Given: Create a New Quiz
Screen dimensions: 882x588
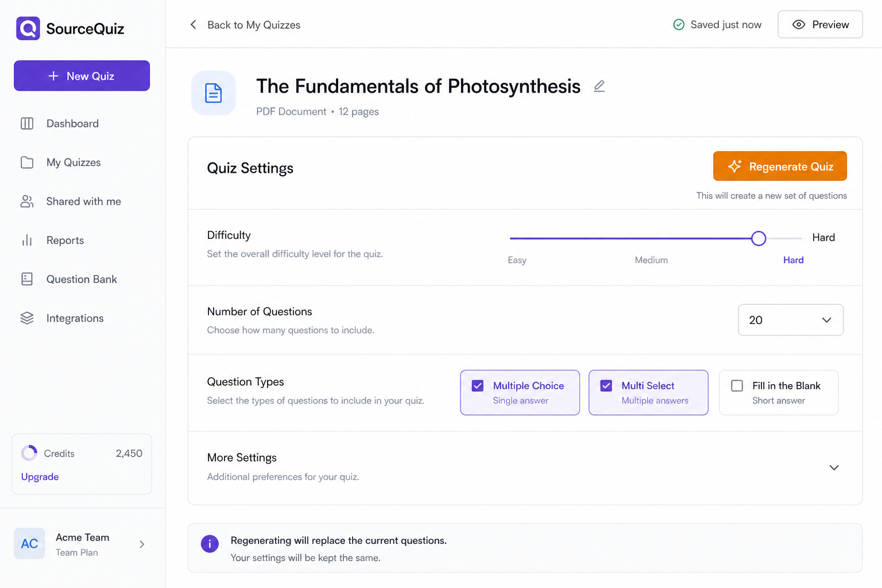Looking at the screenshot, I should point(82,76).
